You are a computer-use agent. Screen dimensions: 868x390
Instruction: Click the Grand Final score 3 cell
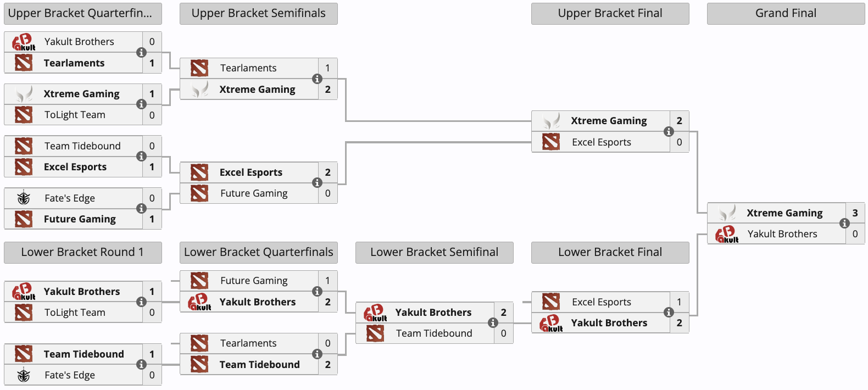coord(855,213)
